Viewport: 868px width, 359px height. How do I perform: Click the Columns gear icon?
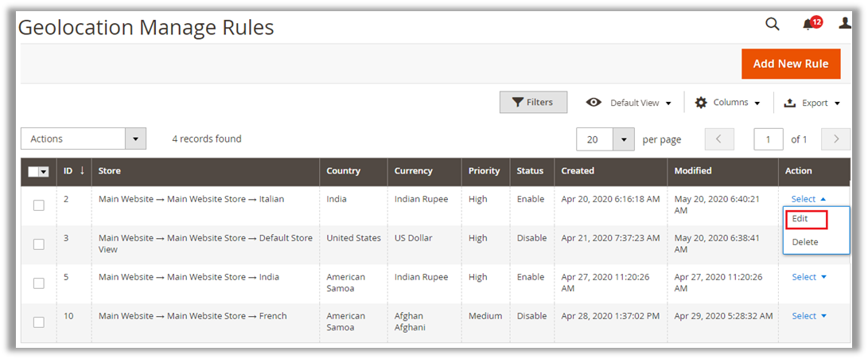click(701, 103)
